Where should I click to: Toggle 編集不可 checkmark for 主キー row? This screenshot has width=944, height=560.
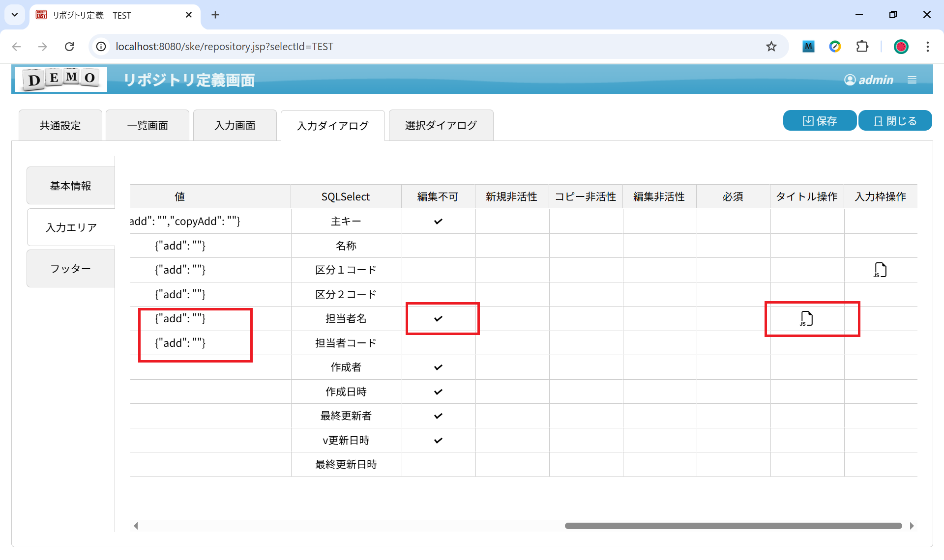438,221
